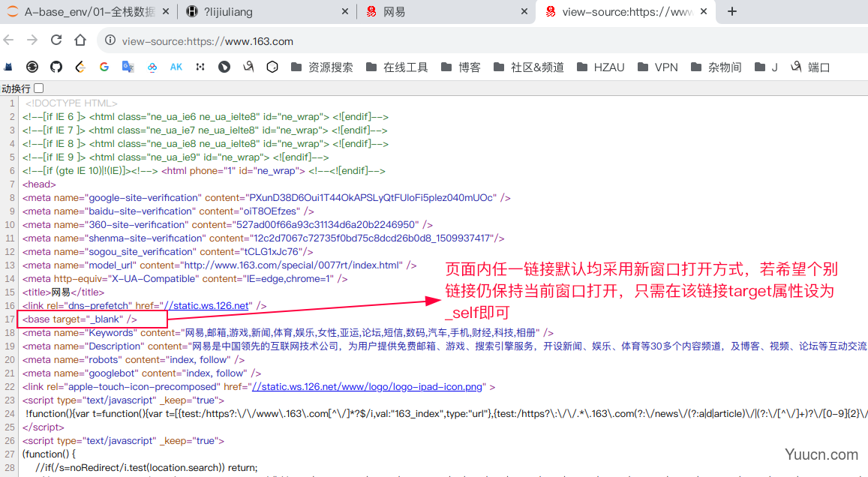Click the ne_ua_ie9 conditional comment line
Image resolution: width=868 pixels, height=477 pixels.
tap(176, 157)
